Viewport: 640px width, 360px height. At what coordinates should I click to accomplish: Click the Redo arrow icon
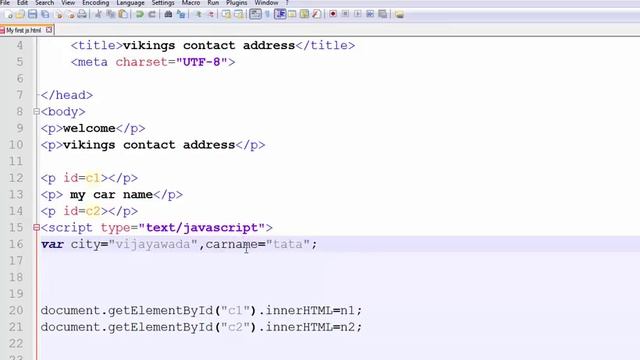pyautogui.click(x=152, y=14)
